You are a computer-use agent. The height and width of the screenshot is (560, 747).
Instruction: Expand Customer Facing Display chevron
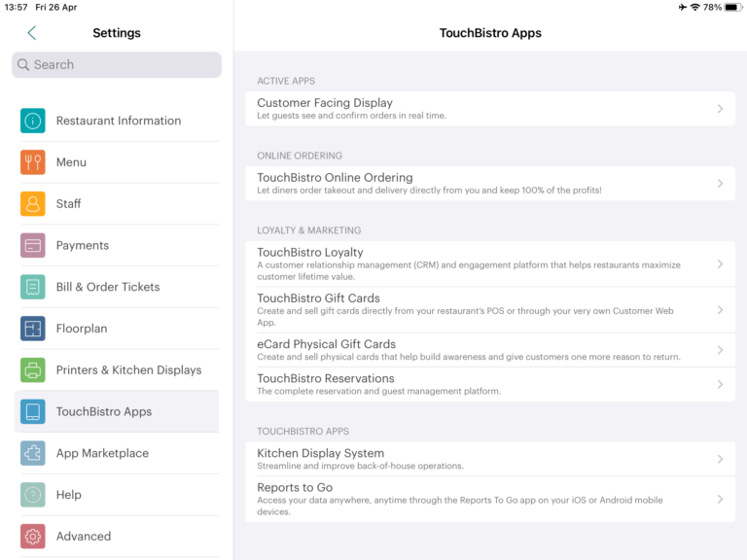click(x=720, y=109)
